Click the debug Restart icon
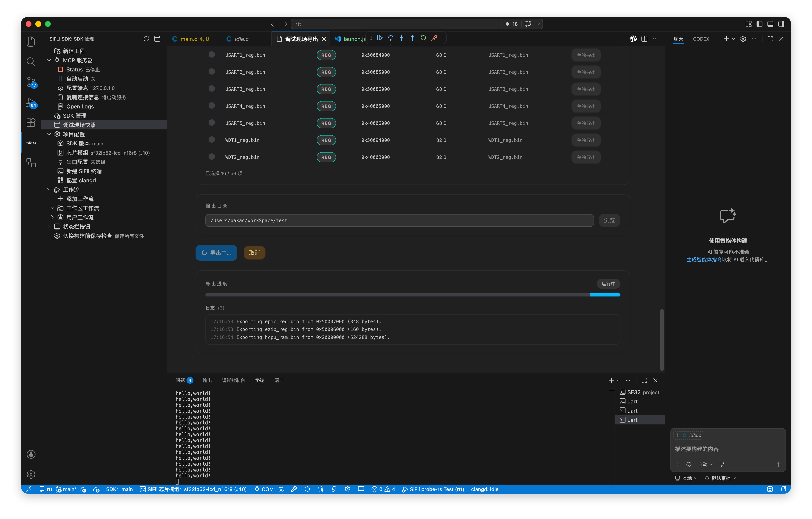The width and height of the screenshot is (812, 519). [x=423, y=38]
